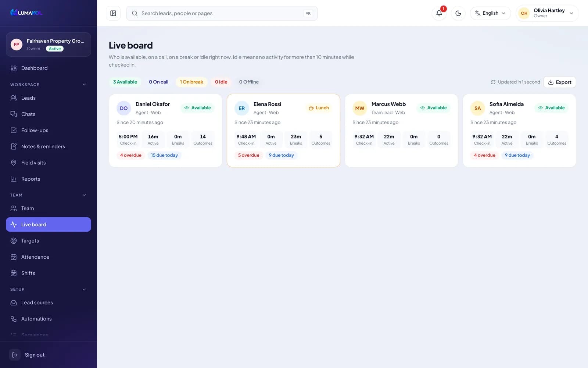Screen dimensions: 588x368
Task: Collapse the Team section
Action: click(84, 195)
